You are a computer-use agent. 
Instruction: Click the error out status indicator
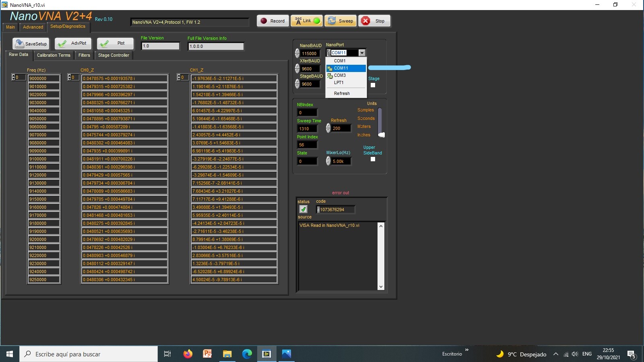[x=303, y=209]
